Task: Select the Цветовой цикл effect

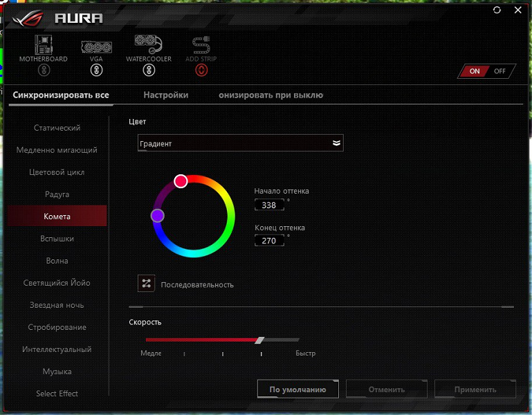Action: point(57,172)
